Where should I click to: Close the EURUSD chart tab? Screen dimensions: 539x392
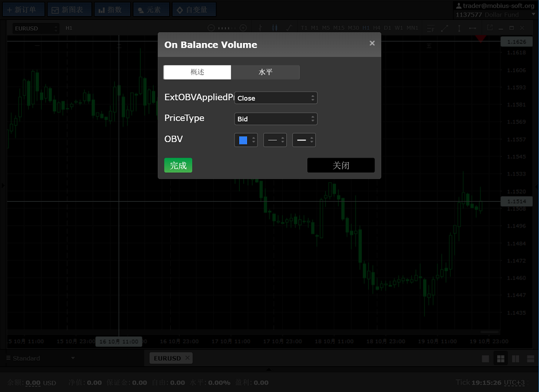[x=187, y=358]
